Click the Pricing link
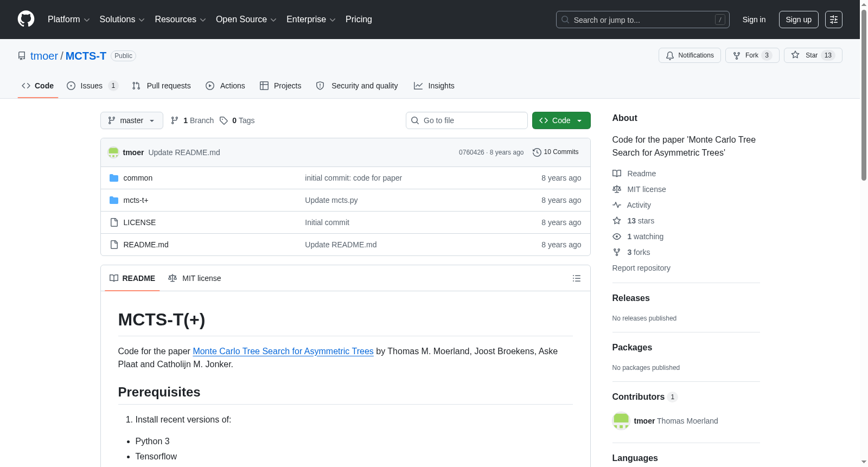 [359, 20]
